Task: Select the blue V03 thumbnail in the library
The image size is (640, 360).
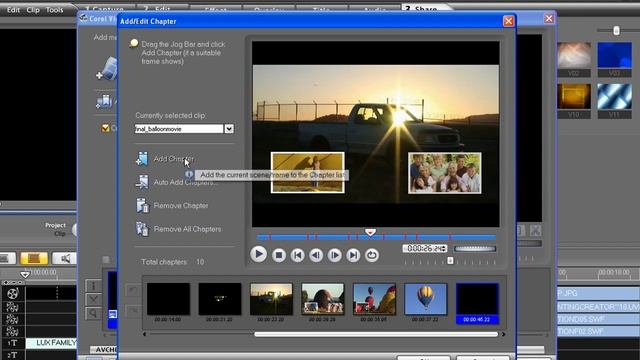Action: click(x=614, y=55)
